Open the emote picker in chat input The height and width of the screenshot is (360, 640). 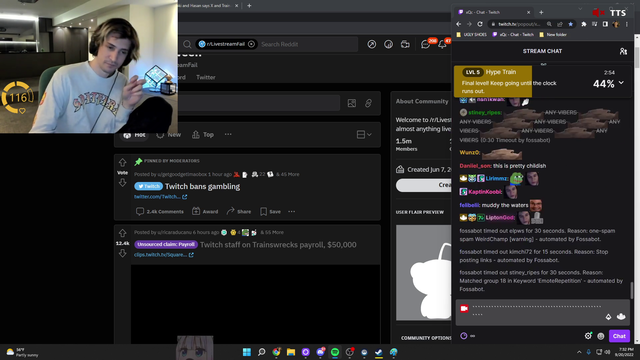pos(621,316)
